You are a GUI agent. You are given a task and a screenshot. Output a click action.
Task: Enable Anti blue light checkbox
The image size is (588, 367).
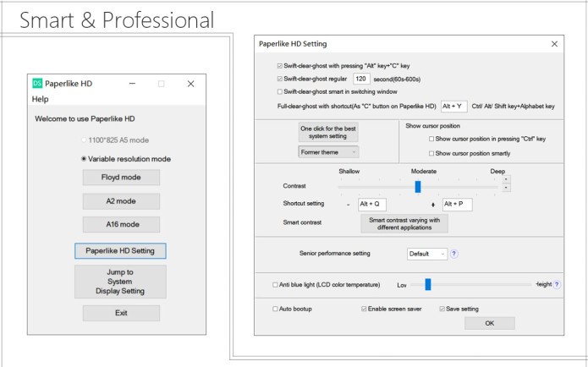pos(275,285)
